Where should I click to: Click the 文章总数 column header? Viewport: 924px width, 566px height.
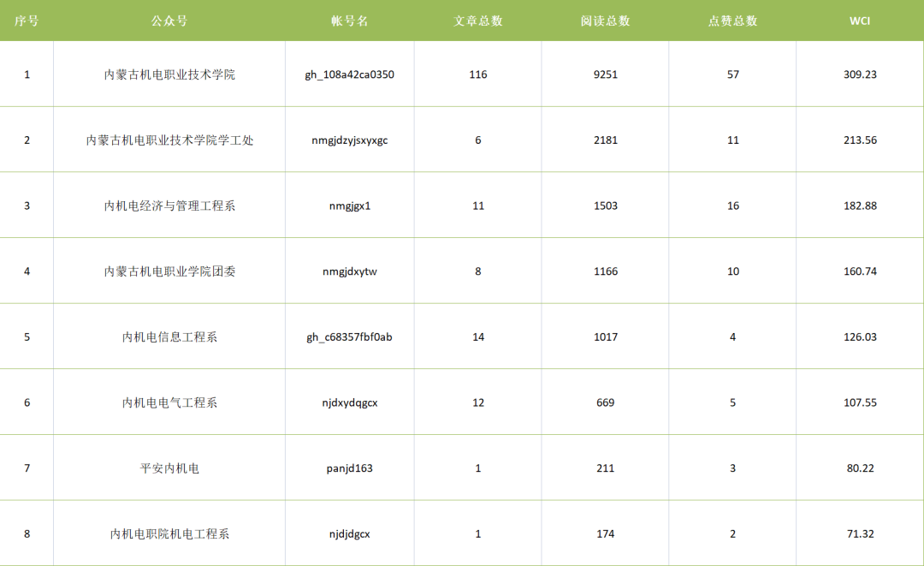coord(477,21)
